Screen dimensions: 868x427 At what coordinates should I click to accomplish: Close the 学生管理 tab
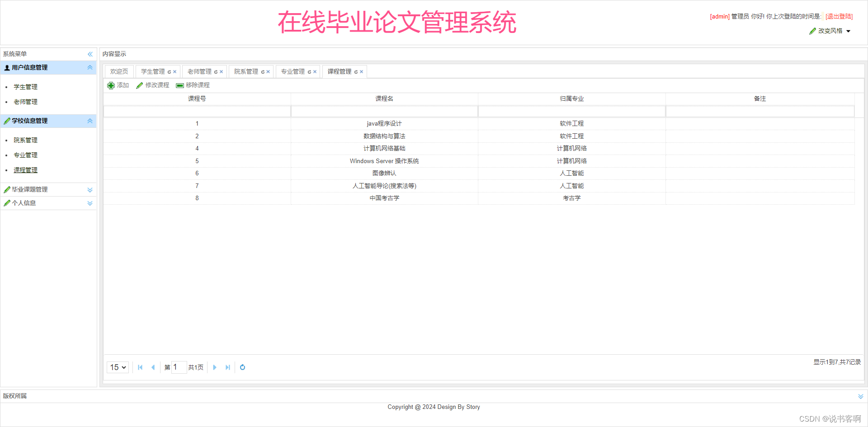pos(175,72)
